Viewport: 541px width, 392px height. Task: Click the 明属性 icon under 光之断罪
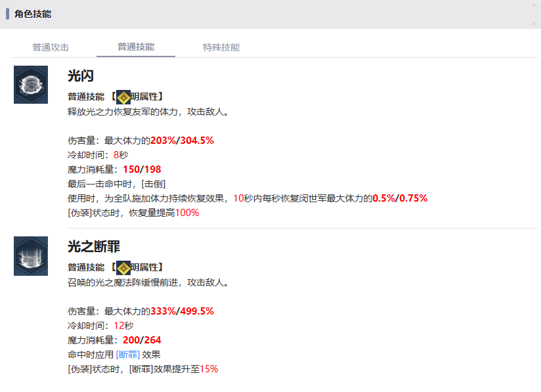coord(123,267)
